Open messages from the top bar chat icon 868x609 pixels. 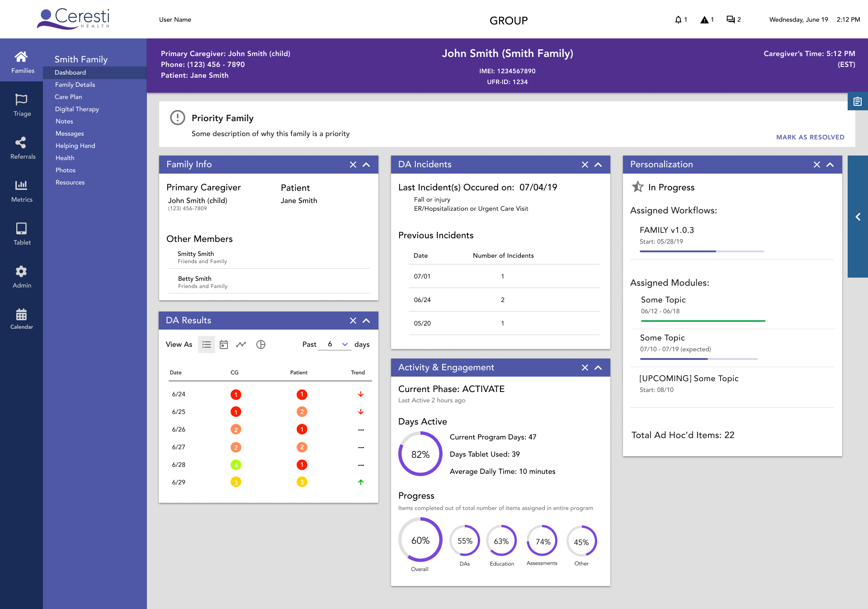(731, 19)
